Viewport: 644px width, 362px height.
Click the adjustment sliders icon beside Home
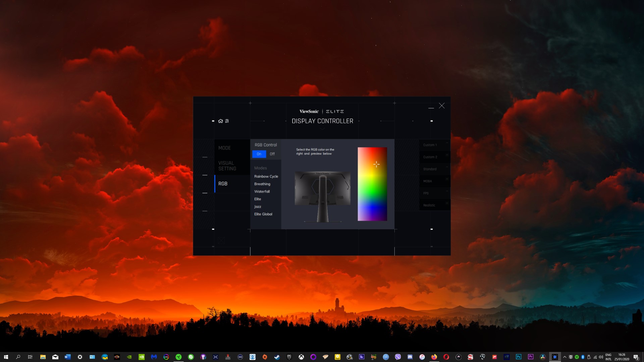point(227,121)
